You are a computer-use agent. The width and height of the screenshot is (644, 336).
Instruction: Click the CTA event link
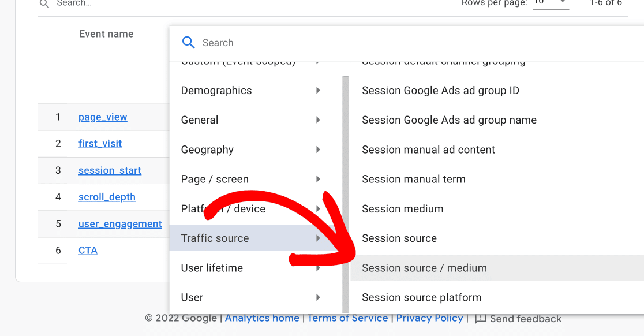[88, 250]
